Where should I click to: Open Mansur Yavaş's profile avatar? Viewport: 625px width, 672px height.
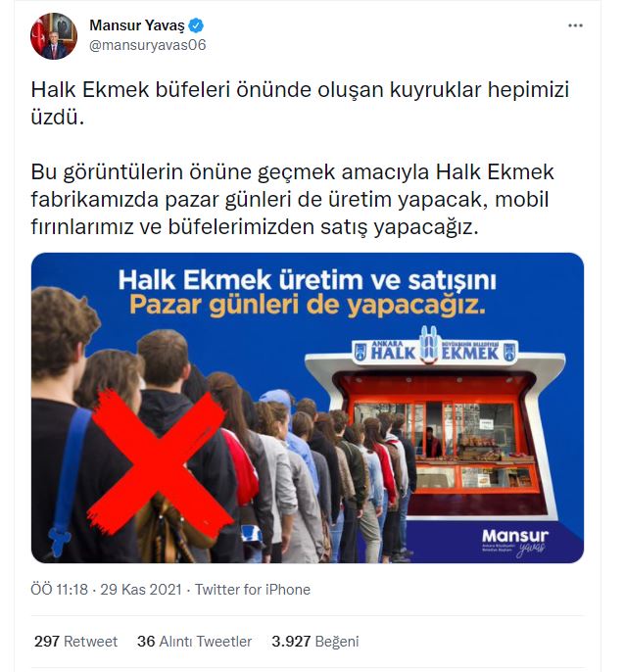(54, 36)
